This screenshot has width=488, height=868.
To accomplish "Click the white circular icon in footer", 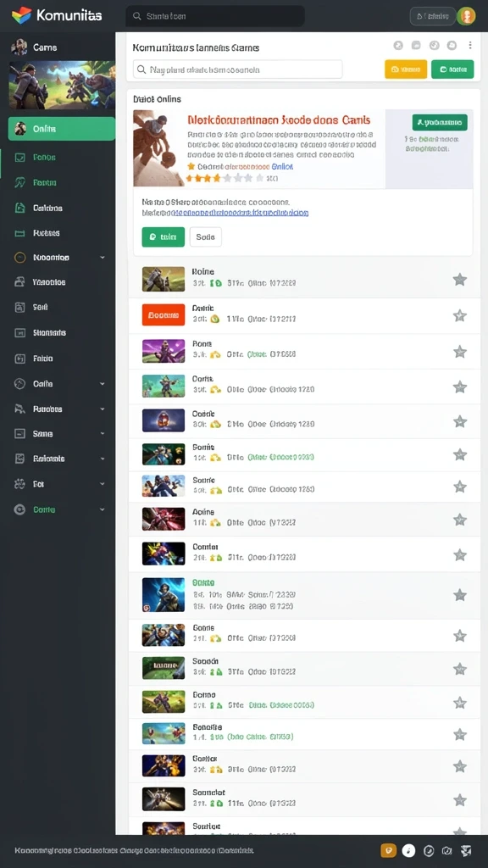I will (408, 850).
